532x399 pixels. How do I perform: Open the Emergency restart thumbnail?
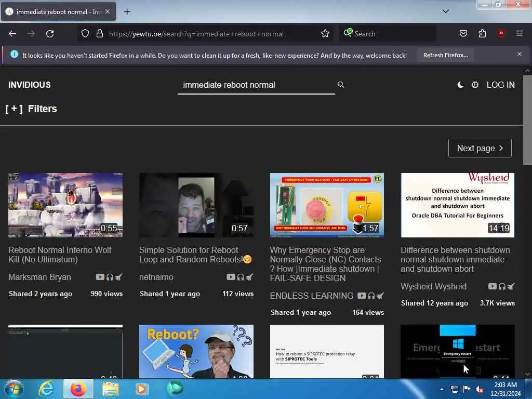(458, 352)
